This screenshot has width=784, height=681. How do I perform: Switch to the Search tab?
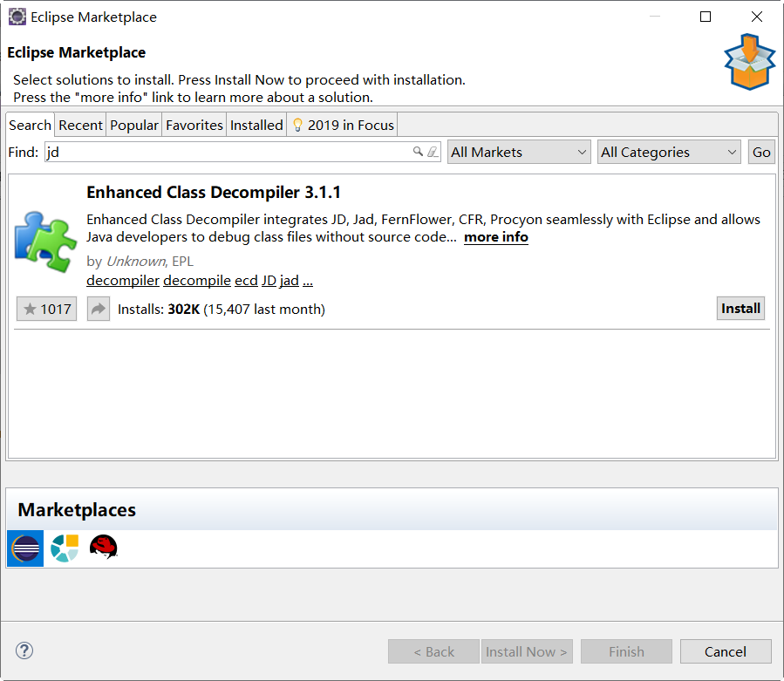(x=30, y=125)
